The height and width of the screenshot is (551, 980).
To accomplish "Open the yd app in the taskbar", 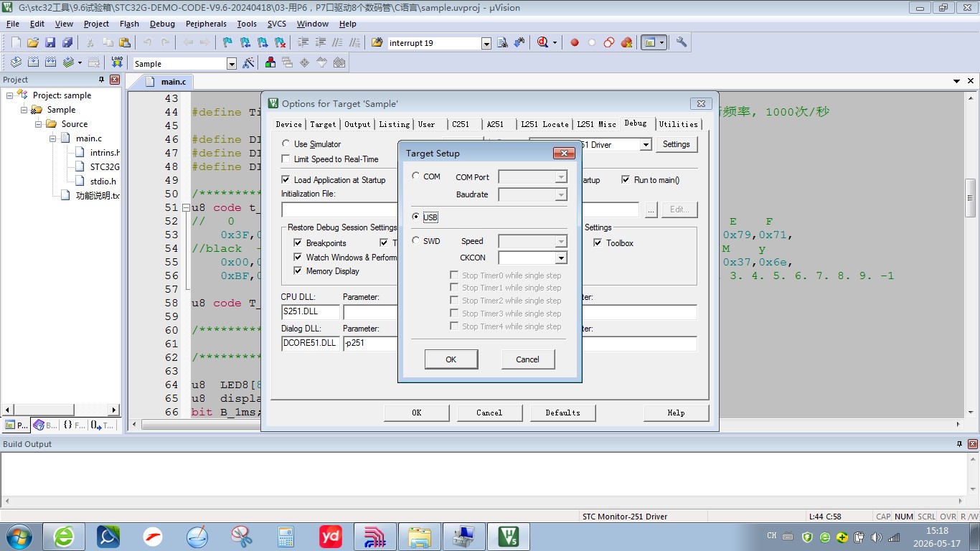I will tap(331, 536).
